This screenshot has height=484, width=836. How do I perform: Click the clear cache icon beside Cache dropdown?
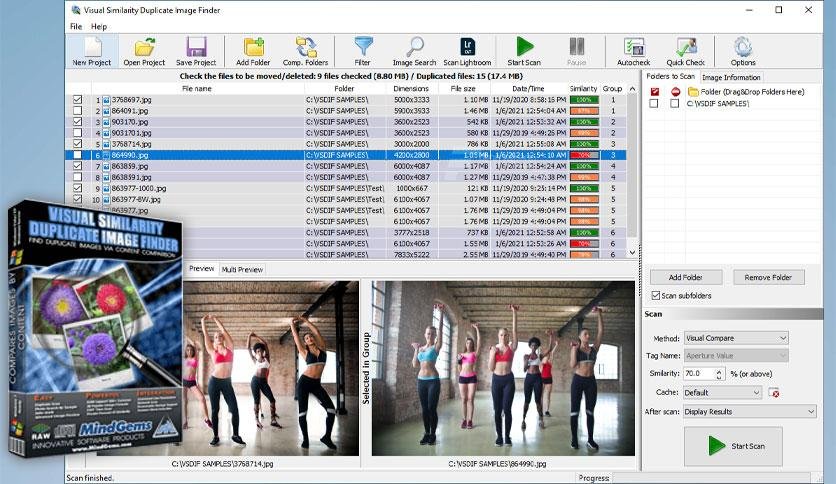(774, 393)
